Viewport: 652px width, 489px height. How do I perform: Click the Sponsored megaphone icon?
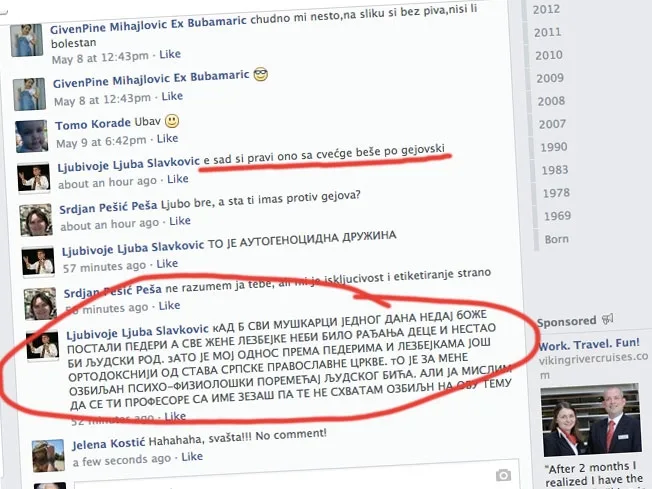click(x=608, y=321)
